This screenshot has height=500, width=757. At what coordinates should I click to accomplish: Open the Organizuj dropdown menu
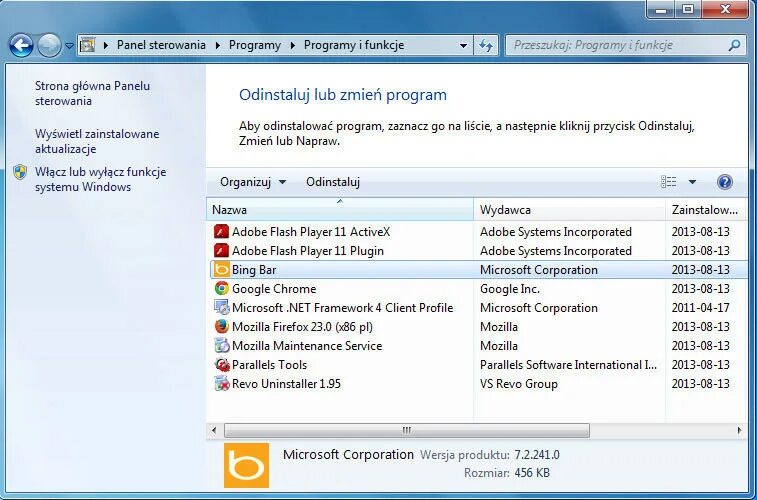253,182
